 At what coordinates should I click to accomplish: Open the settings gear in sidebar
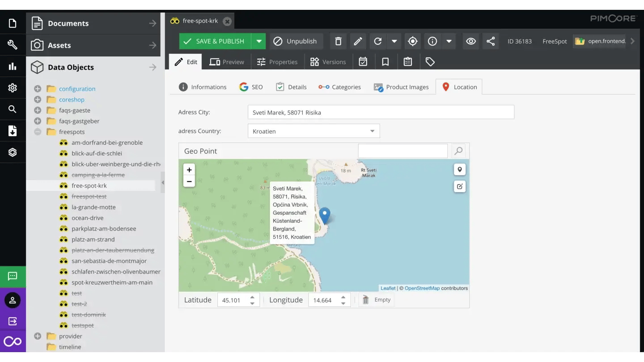pos(13,88)
